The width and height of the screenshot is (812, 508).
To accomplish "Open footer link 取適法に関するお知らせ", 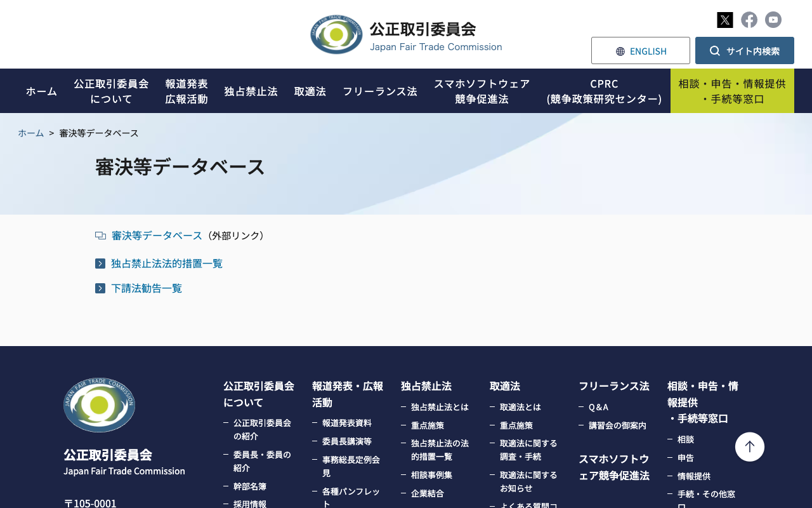I will pos(529,481).
